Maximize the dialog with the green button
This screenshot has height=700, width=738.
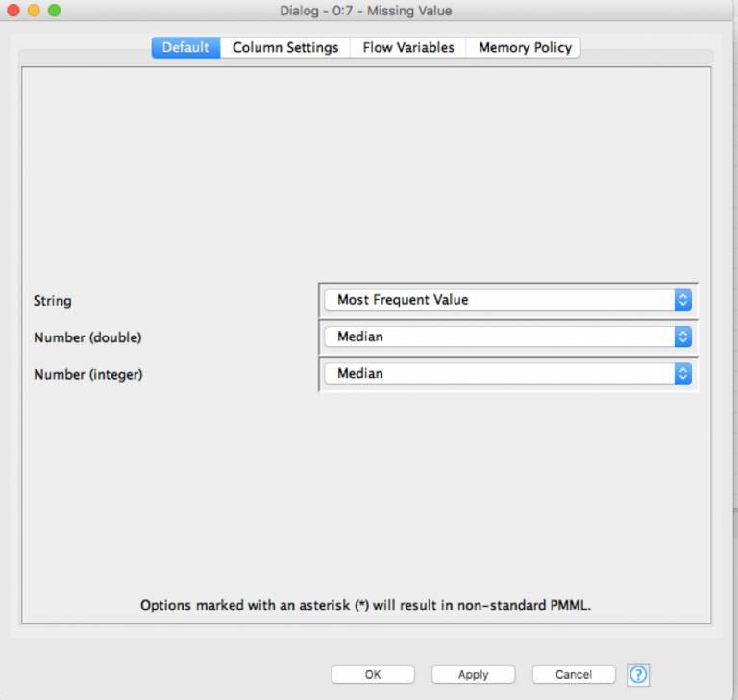[x=55, y=10]
